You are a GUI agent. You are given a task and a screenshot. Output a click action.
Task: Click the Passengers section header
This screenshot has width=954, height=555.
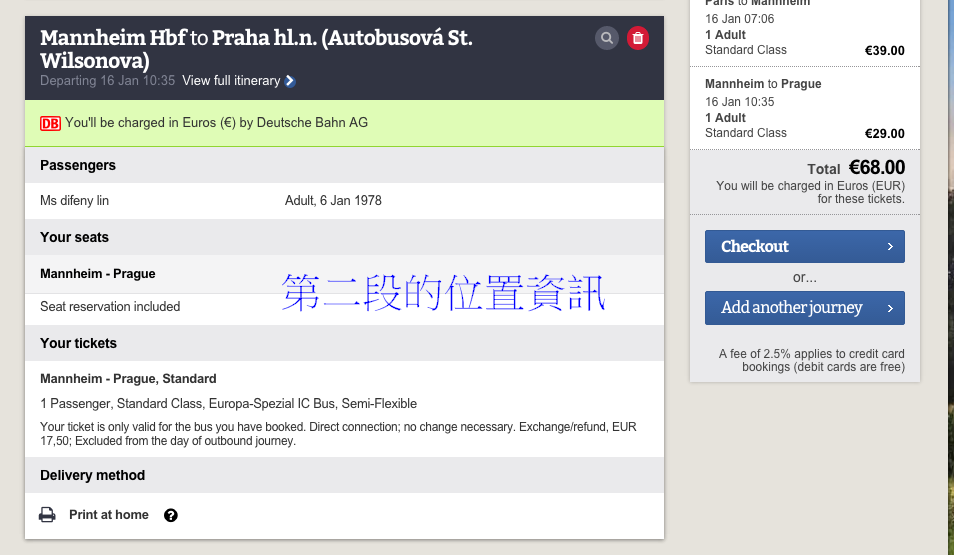[344, 165]
